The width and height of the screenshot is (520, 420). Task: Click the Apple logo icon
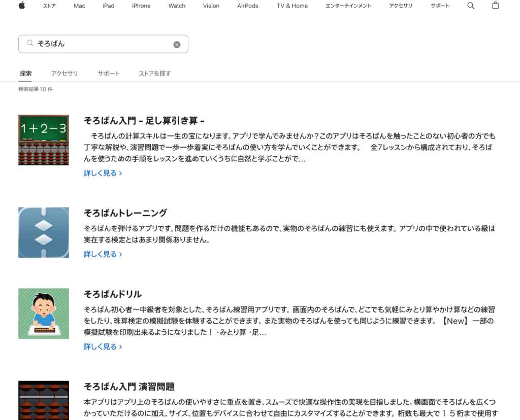tap(22, 6)
